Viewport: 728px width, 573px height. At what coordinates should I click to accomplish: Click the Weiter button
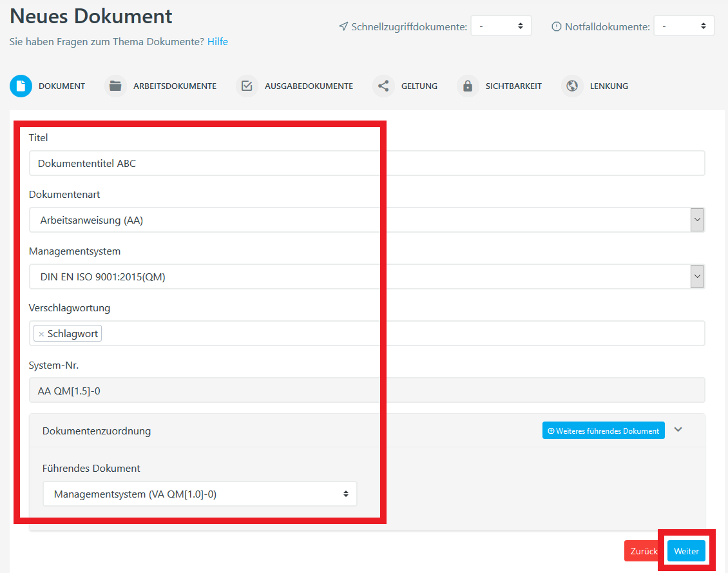pyautogui.click(x=685, y=550)
